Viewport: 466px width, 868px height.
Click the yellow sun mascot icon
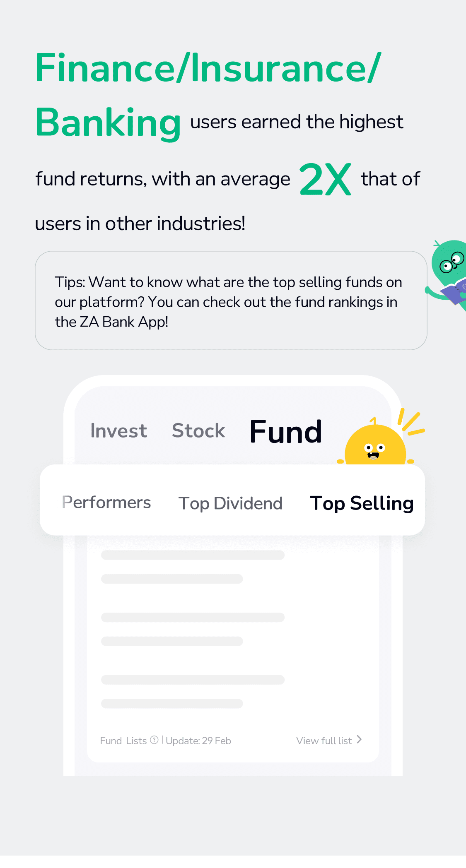click(x=375, y=444)
